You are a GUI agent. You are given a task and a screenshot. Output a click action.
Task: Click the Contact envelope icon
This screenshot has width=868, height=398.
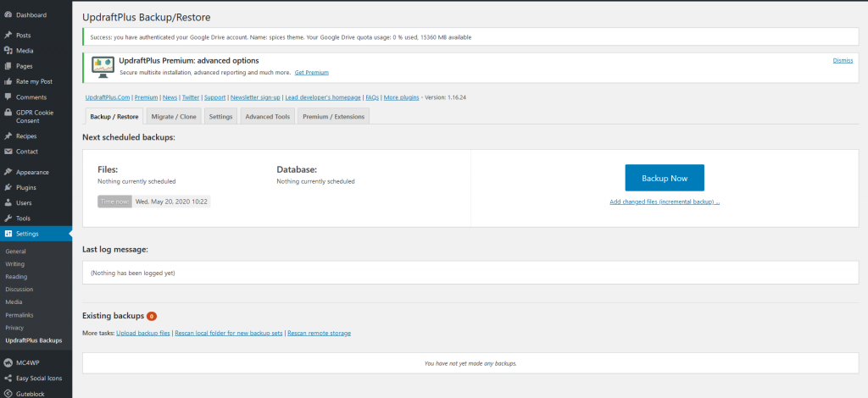(x=8, y=152)
